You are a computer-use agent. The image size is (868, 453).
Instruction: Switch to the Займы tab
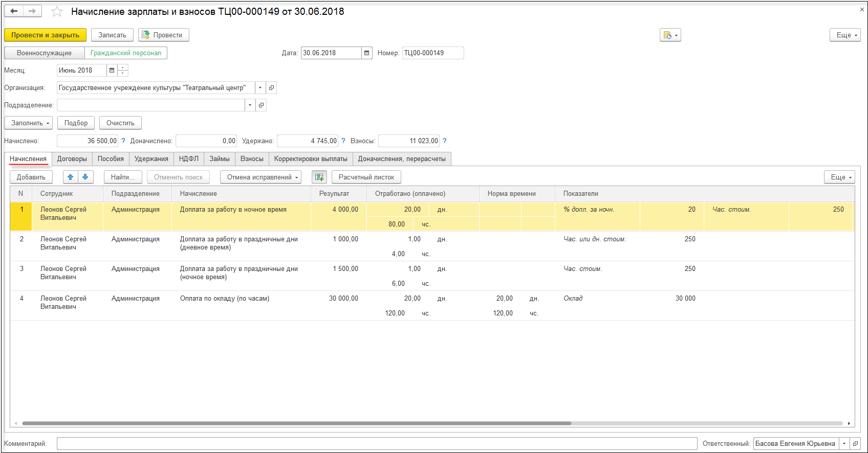pyautogui.click(x=220, y=159)
